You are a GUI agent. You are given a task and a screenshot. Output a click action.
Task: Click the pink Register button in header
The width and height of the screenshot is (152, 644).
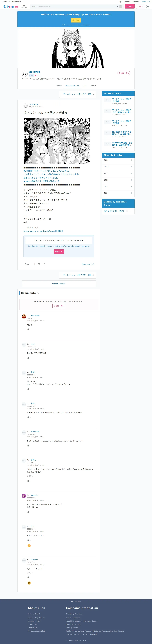pyautogui.click(x=130, y=6)
